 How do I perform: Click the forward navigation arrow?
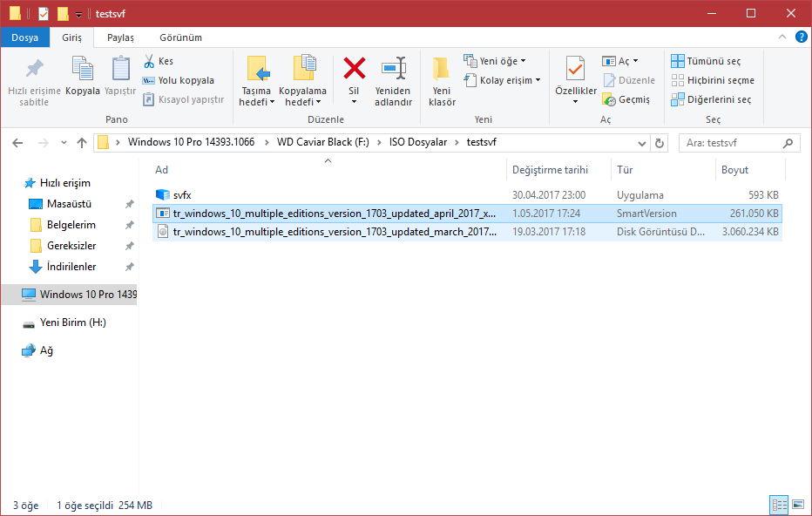pyautogui.click(x=43, y=143)
